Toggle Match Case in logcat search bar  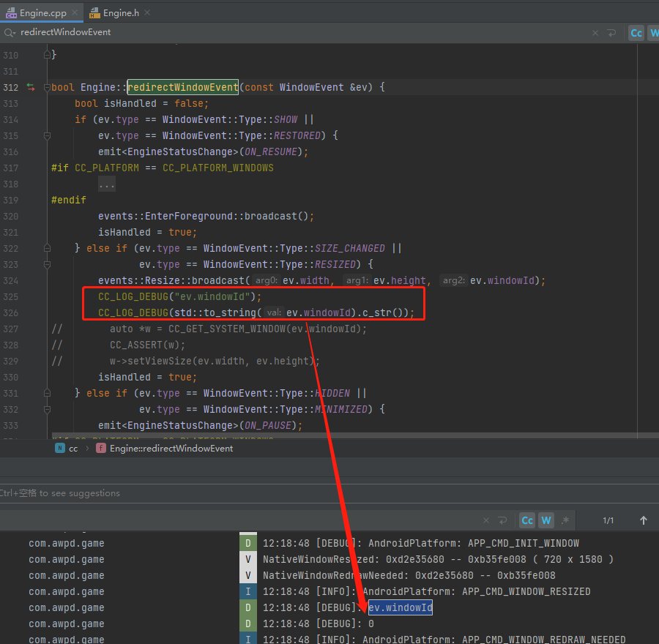(x=527, y=520)
